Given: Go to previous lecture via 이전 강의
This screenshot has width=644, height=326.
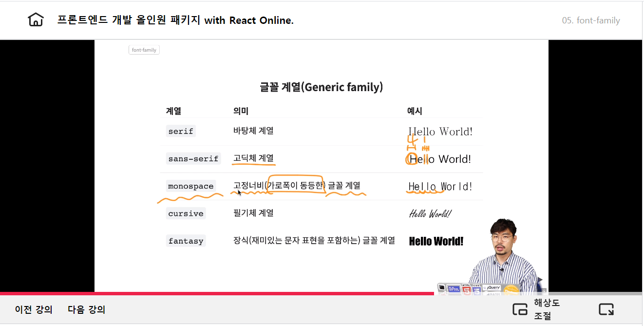Looking at the screenshot, I should click(34, 309).
